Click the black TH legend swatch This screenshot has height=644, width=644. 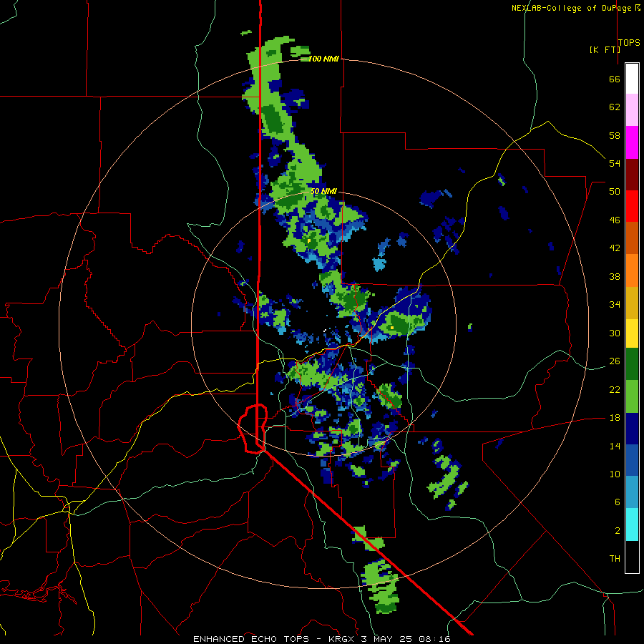[x=632, y=557]
